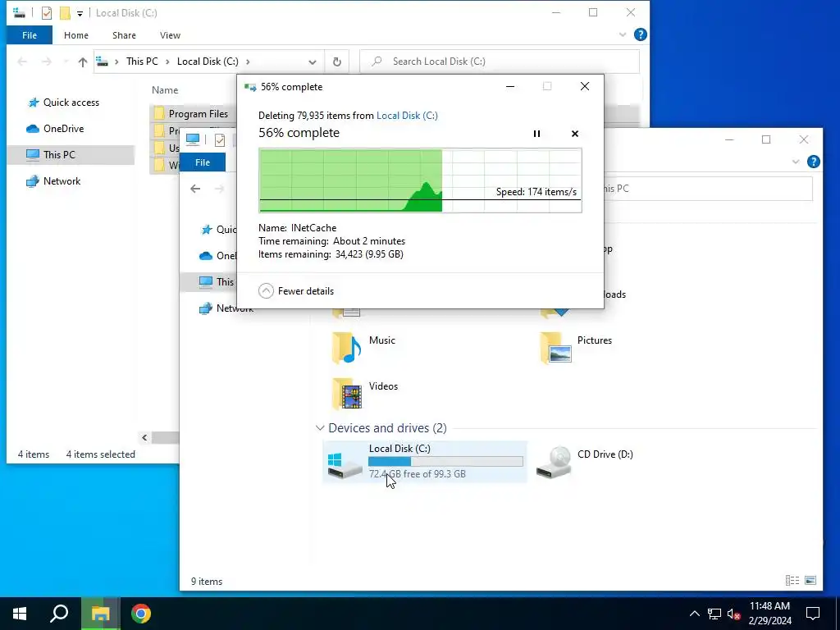Open the Music folder

pos(364,347)
